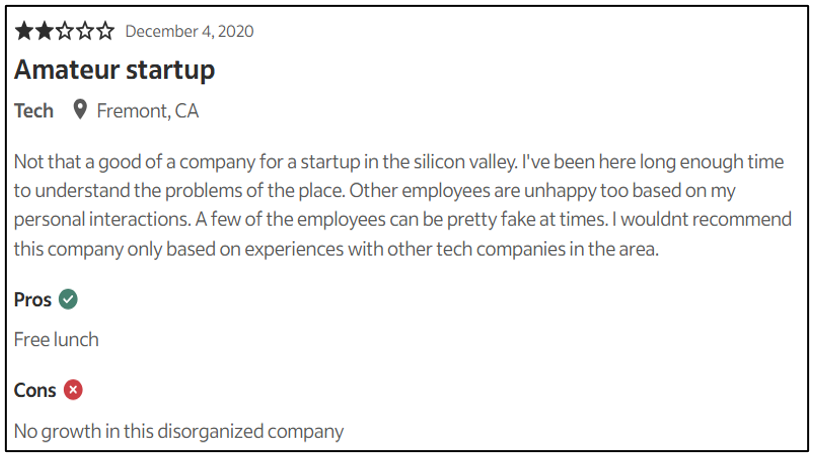Click the "Pros" heading label
The height and width of the screenshot is (457, 814).
pos(33,299)
